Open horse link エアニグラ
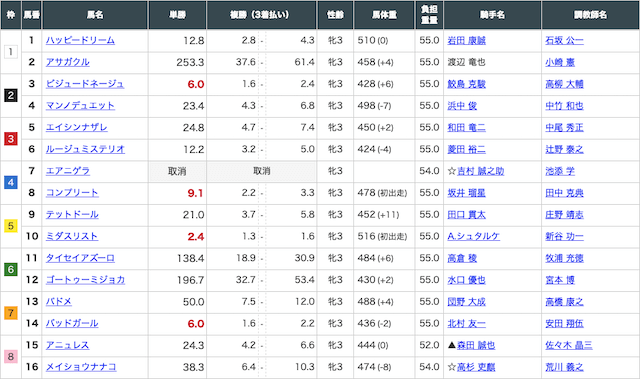Screen dimensions: 640x379 pyautogui.click(x=67, y=171)
